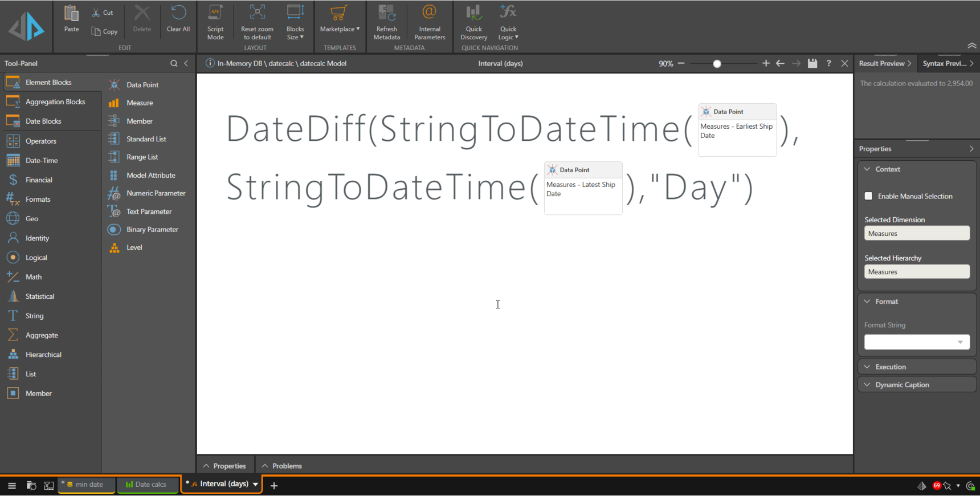Open the Tool-Panel search
980x496 pixels.
(x=174, y=63)
